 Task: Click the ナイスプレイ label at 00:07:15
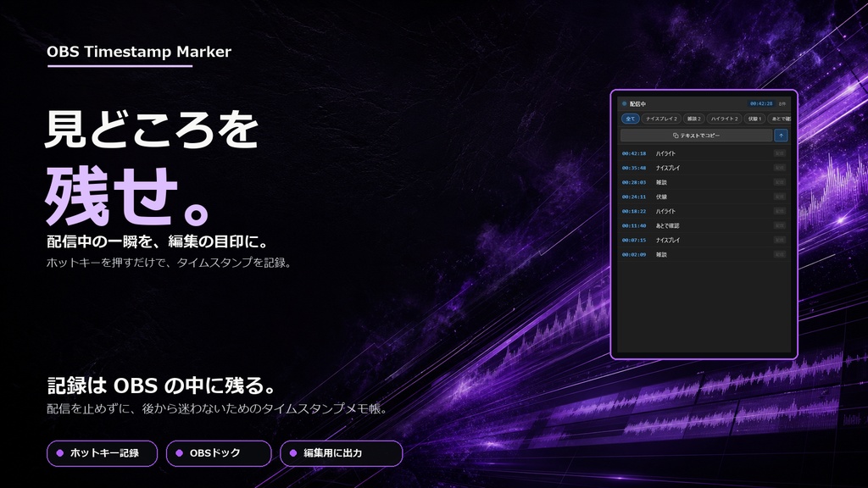pyautogui.click(x=668, y=240)
